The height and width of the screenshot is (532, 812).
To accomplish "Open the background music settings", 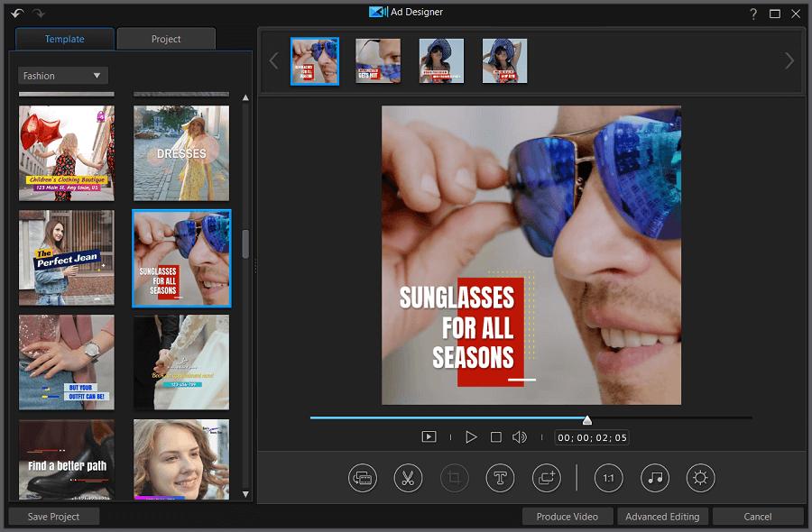I will (653, 477).
